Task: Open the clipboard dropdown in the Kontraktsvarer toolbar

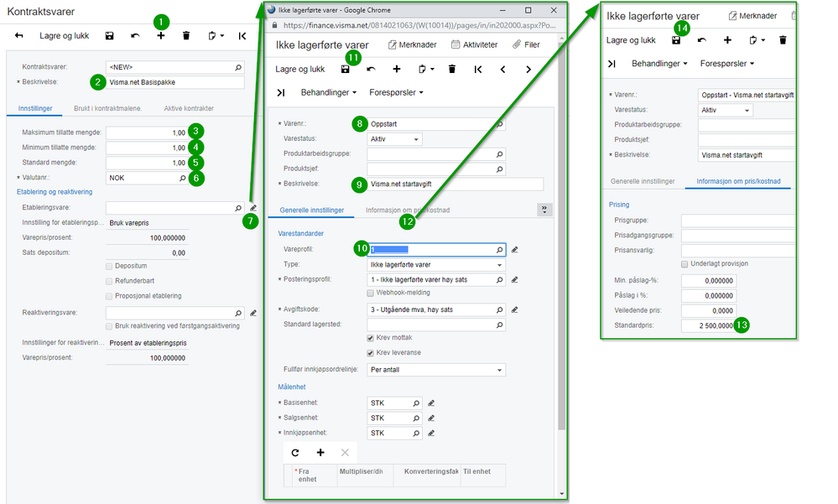Action: click(x=216, y=36)
